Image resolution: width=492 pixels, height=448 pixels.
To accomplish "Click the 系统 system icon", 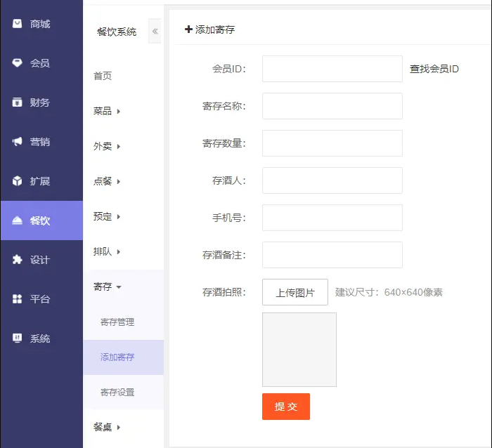I will tap(18, 338).
